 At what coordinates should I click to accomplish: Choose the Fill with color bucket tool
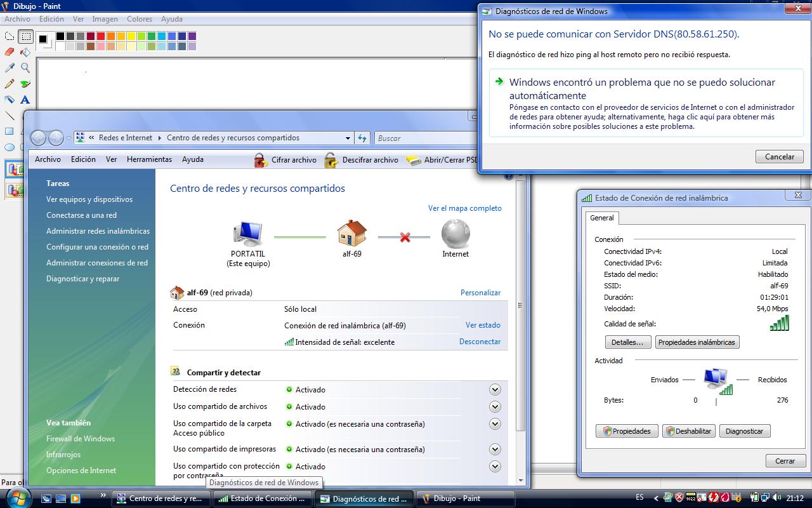tap(25, 52)
